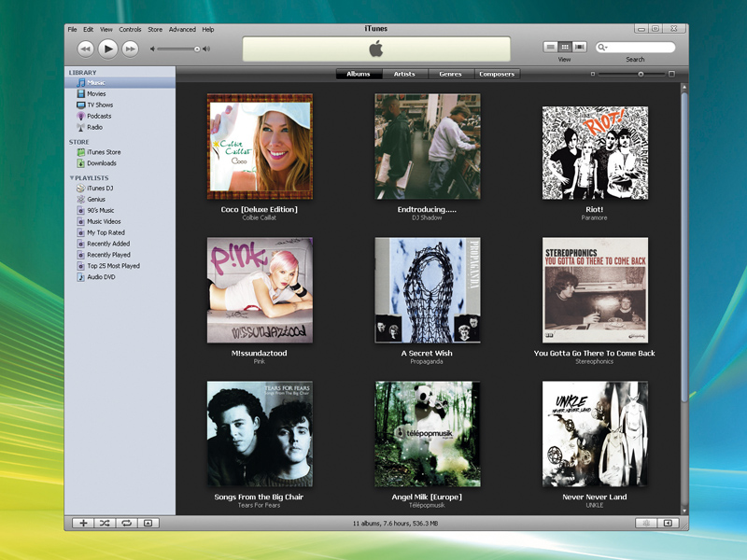This screenshot has width=747, height=560.
Task: Start playback with the Play button
Action: coord(108,49)
